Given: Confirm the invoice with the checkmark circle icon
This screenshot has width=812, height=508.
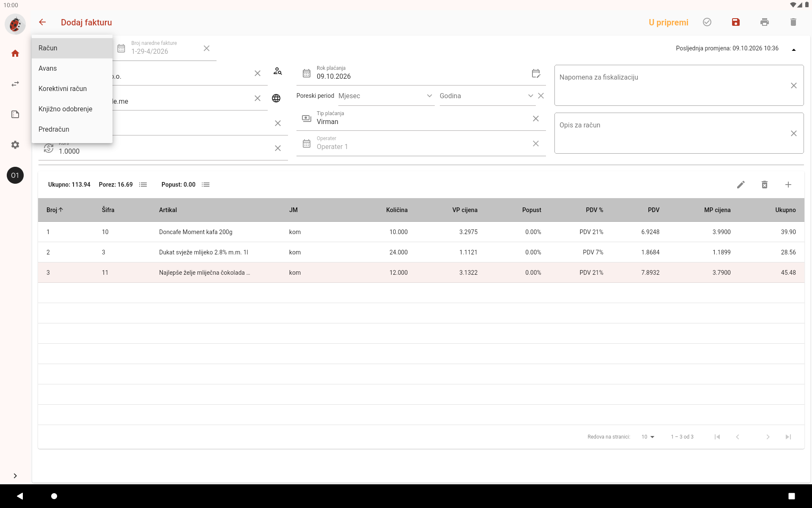Looking at the screenshot, I should point(707,22).
